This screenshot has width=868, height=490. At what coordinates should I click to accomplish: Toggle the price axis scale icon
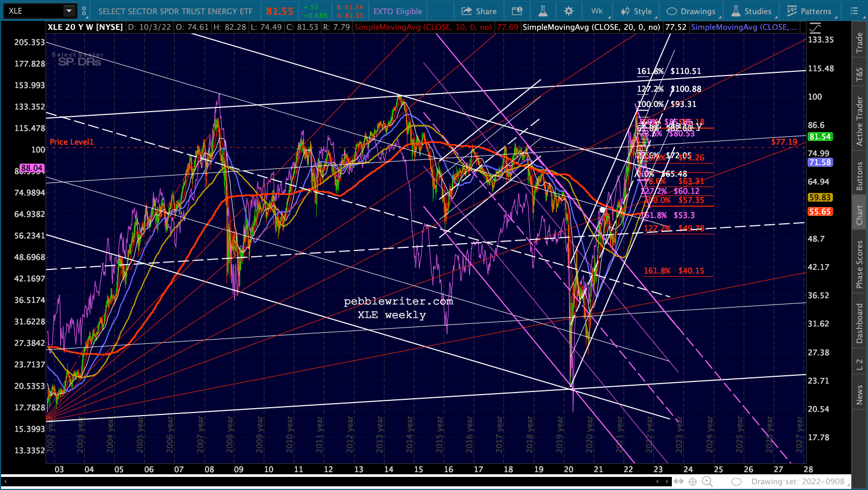[815, 28]
